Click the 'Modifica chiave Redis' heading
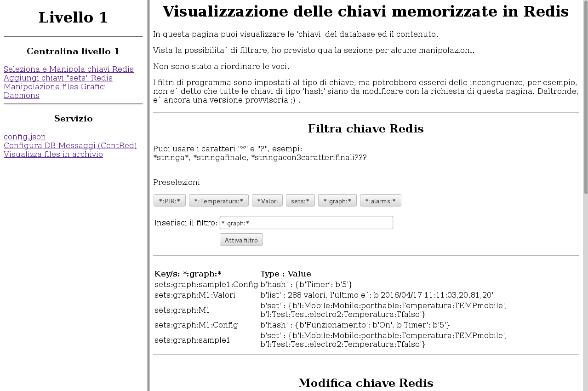Image resolution: width=588 pixels, height=391 pixels. tap(366, 383)
